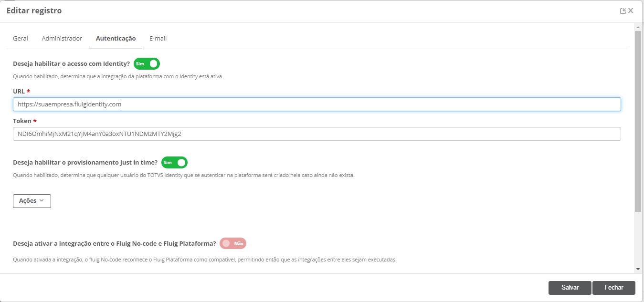Turn off Just in time provisioning toggle
The width and height of the screenshot is (644, 302).
point(174,163)
